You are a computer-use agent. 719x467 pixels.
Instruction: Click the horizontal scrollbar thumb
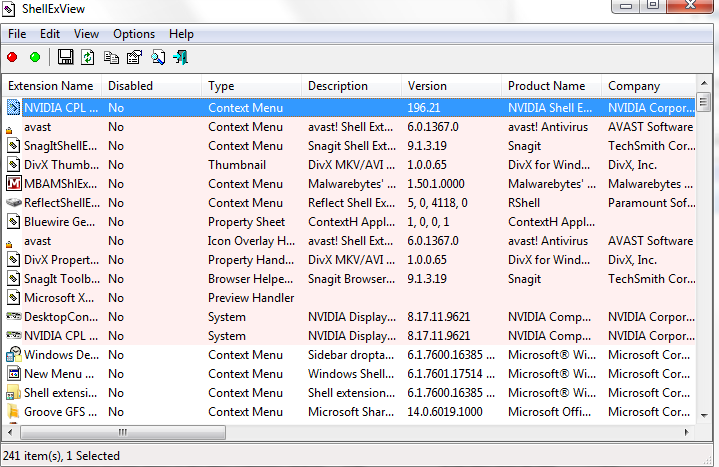coord(123,432)
